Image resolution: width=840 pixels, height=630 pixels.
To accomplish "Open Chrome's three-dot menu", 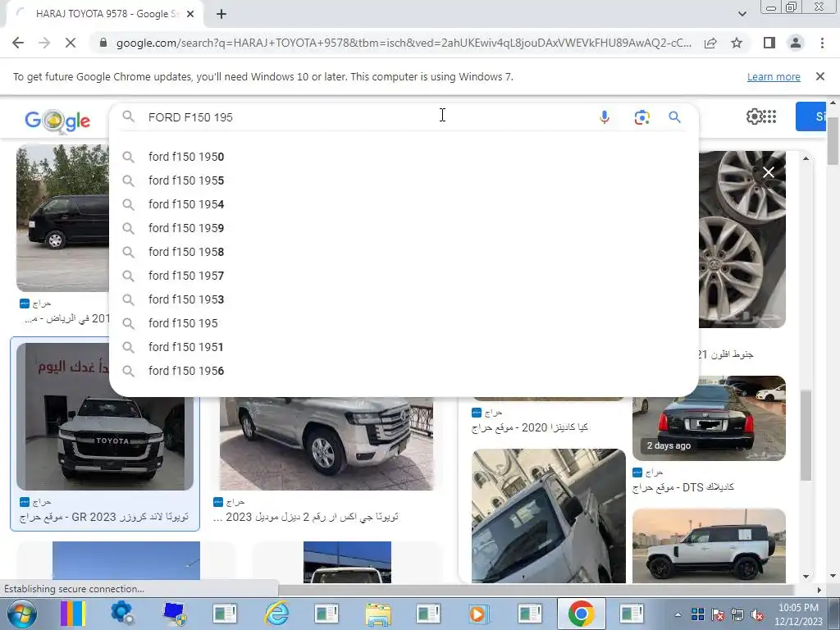I will tap(822, 43).
